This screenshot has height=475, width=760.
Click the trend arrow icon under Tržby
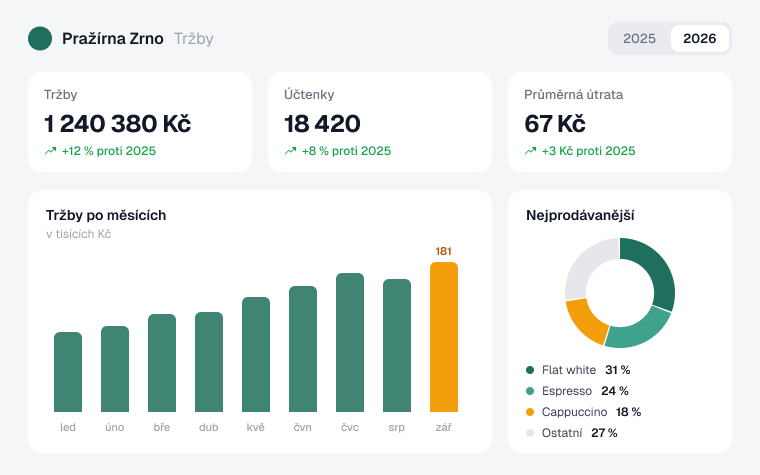click(50, 151)
